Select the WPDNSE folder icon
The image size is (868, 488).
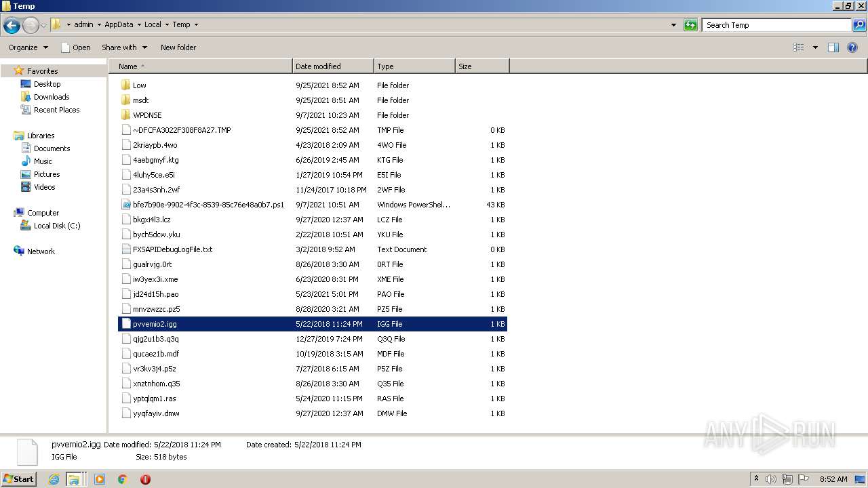coord(126,115)
